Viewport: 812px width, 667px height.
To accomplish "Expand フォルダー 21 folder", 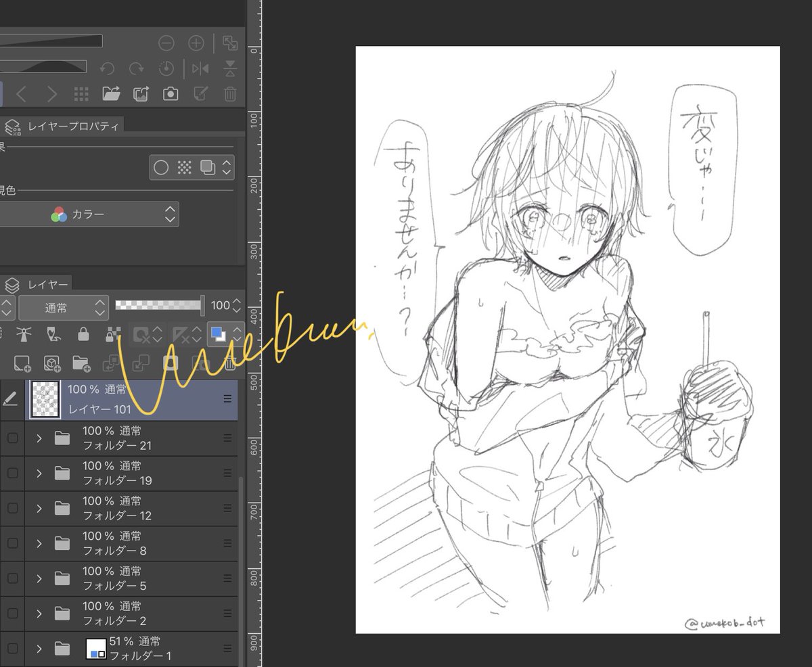I will (x=39, y=438).
